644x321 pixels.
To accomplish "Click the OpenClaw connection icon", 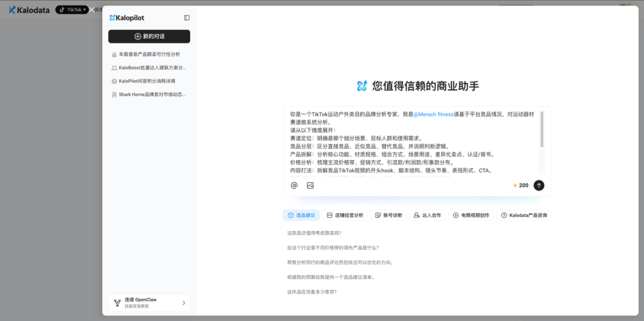I will pyautogui.click(x=117, y=303).
